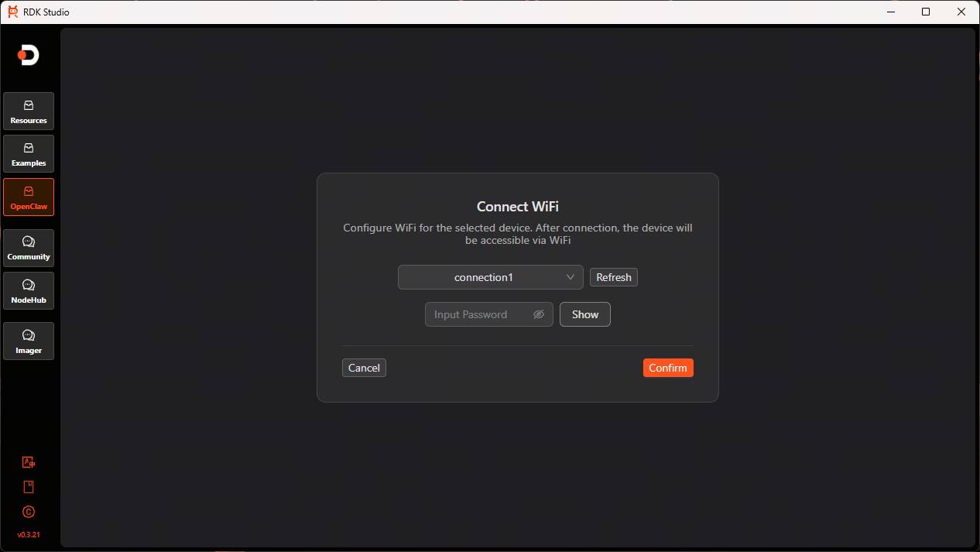Minimize the RDK Studio window
980x552 pixels.
[890, 12]
